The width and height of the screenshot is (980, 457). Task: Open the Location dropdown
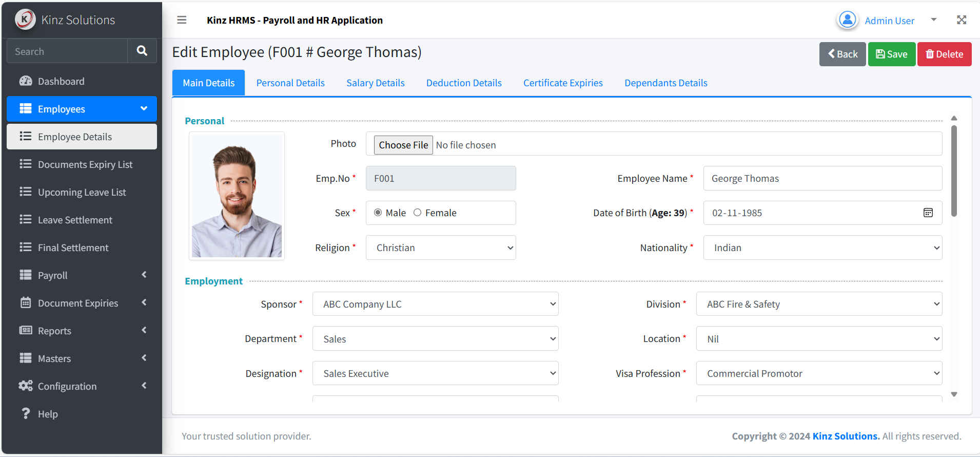[819, 339]
